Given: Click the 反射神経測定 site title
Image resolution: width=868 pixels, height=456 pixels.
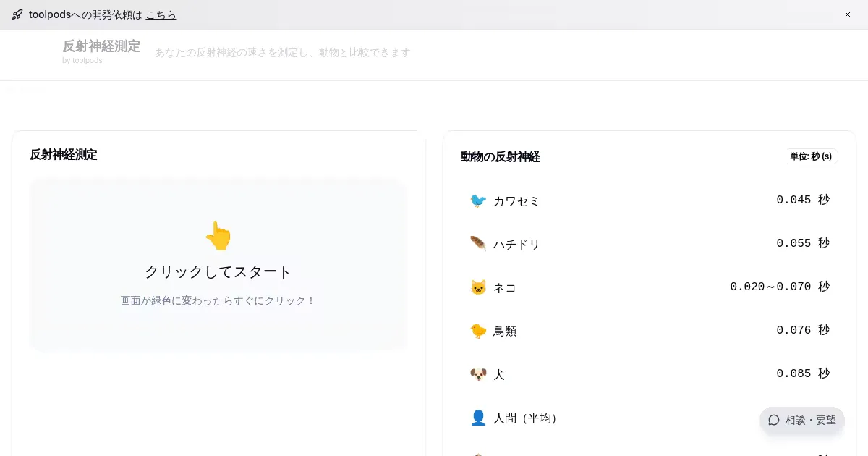Looking at the screenshot, I should tap(101, 46).
